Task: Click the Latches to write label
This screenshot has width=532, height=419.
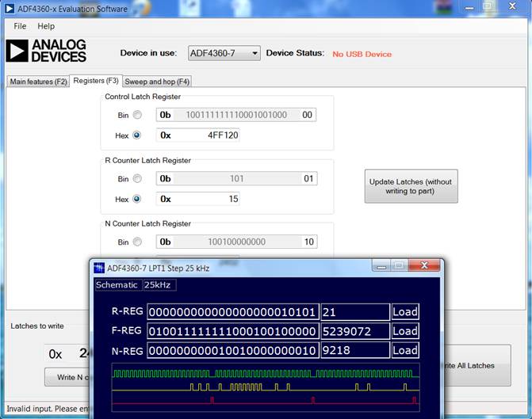Action: [x=37, y=326]
